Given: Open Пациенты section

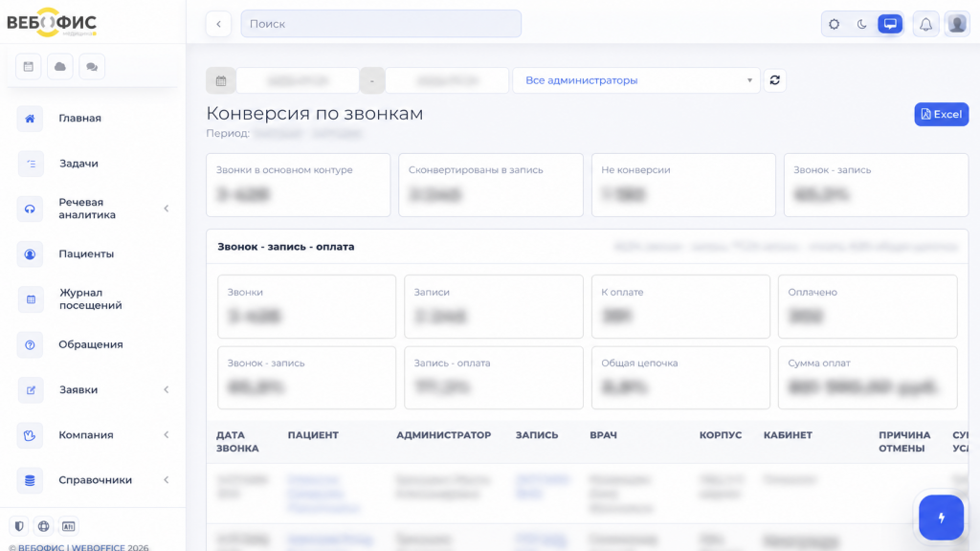Looking at the screenshot, I should [x=86, y=254].
